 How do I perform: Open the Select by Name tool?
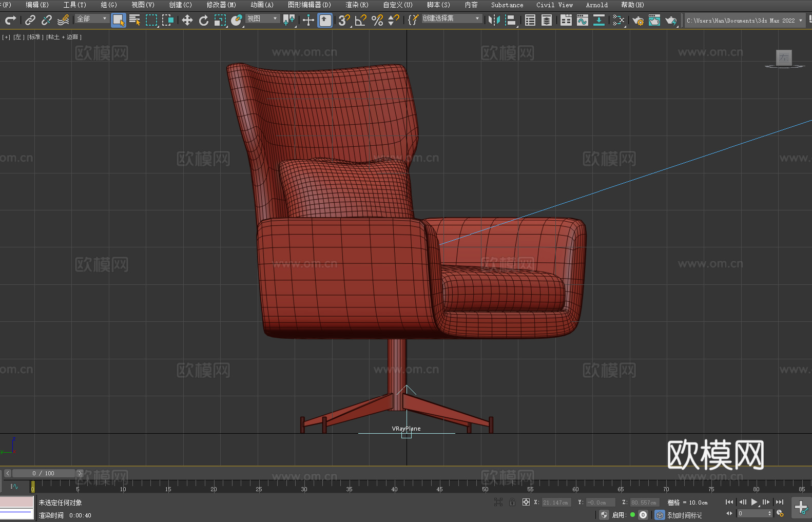click(x=135, y=20)
